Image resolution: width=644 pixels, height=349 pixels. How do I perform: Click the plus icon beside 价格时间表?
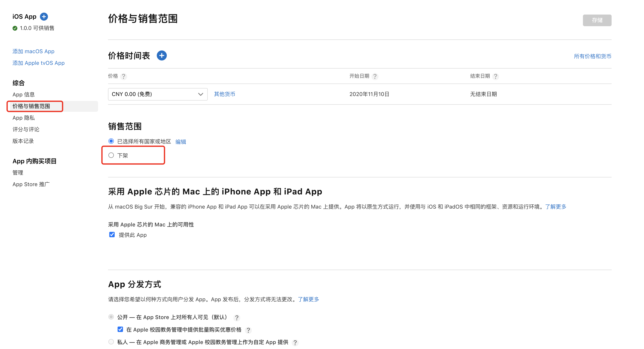pos(162,55)
